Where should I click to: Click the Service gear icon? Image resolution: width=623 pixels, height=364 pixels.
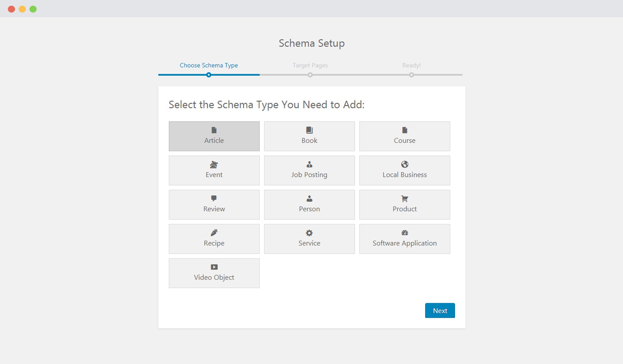(x=309, y=233)
